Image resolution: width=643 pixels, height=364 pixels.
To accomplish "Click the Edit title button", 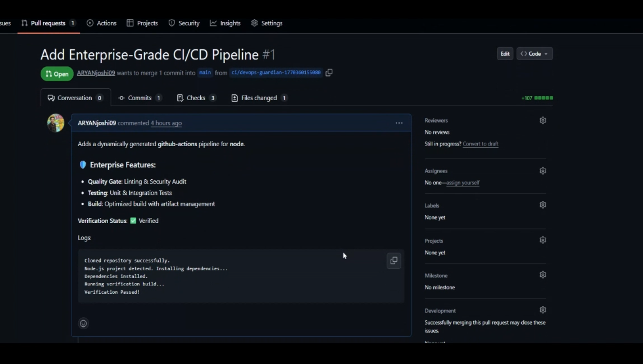I will coord(505,54).
